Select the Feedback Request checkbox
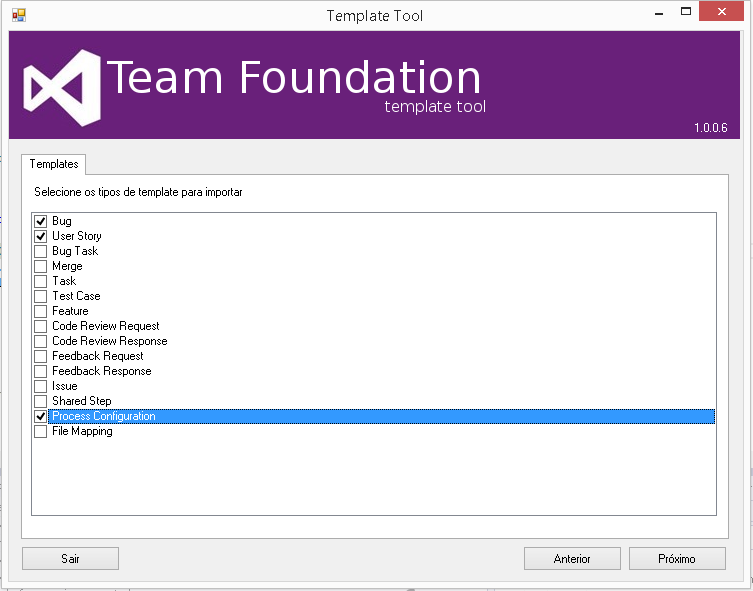 click(x=40, y=356)
